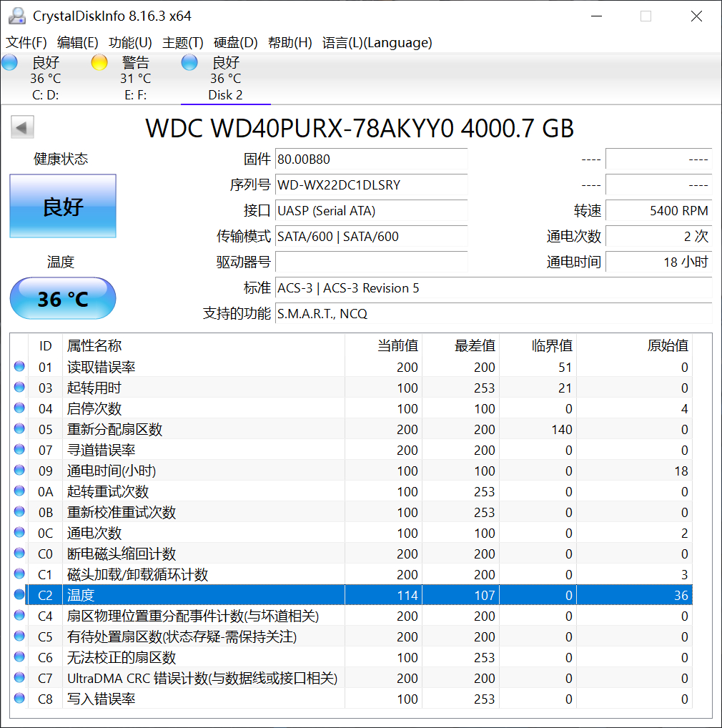Click the 属性名称 column header

(204, 345)
